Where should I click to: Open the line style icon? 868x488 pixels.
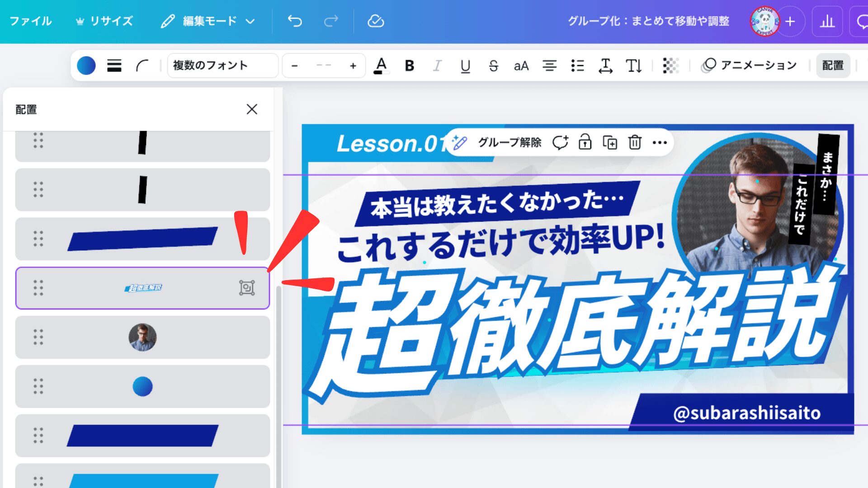click(x=114, y=66)
